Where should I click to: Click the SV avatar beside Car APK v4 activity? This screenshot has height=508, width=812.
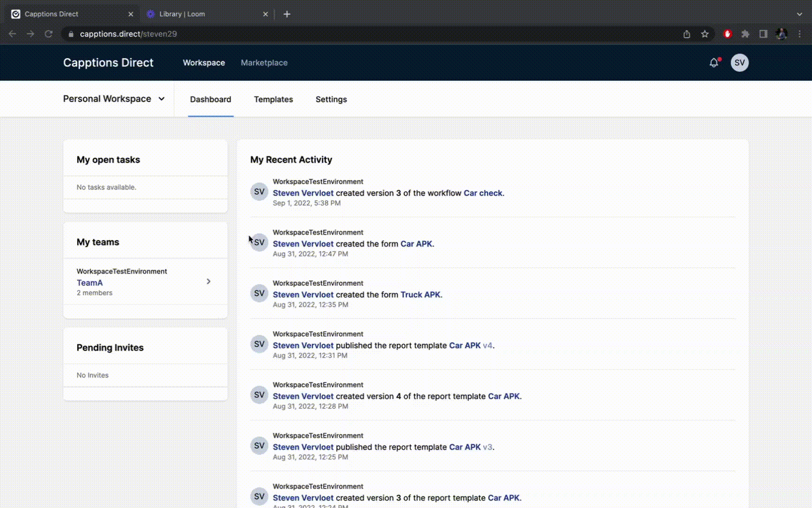[x=259, y=344]
